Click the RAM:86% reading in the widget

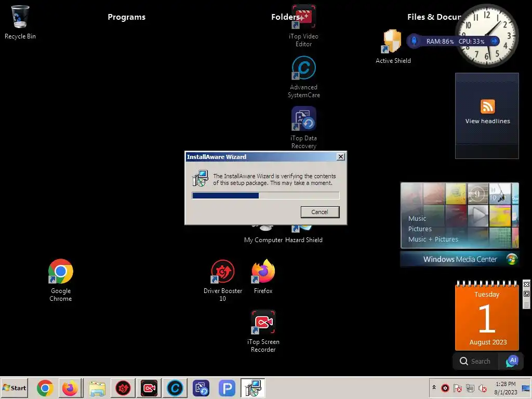pyautogui.click(x=440, y=42)
